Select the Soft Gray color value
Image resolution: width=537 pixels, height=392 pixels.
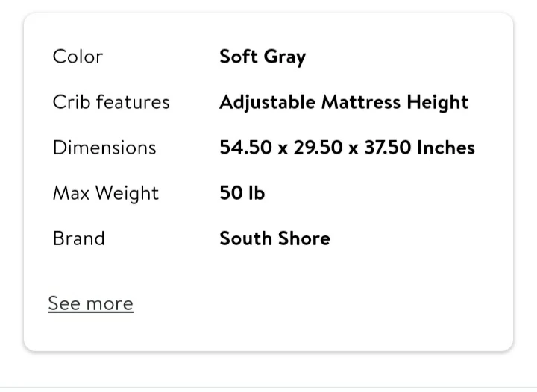pyautogui.click(x=263, y=57)
